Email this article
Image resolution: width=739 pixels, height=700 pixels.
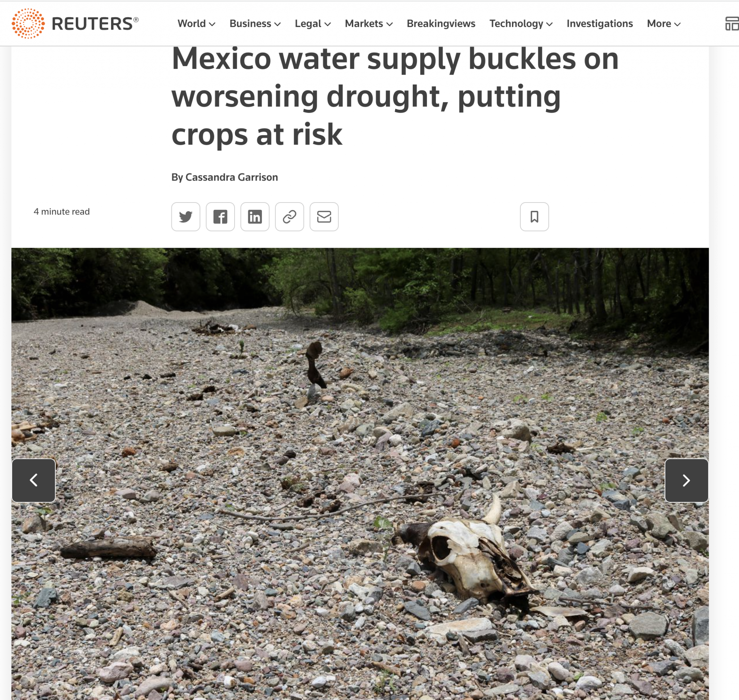tap(324, 217)
